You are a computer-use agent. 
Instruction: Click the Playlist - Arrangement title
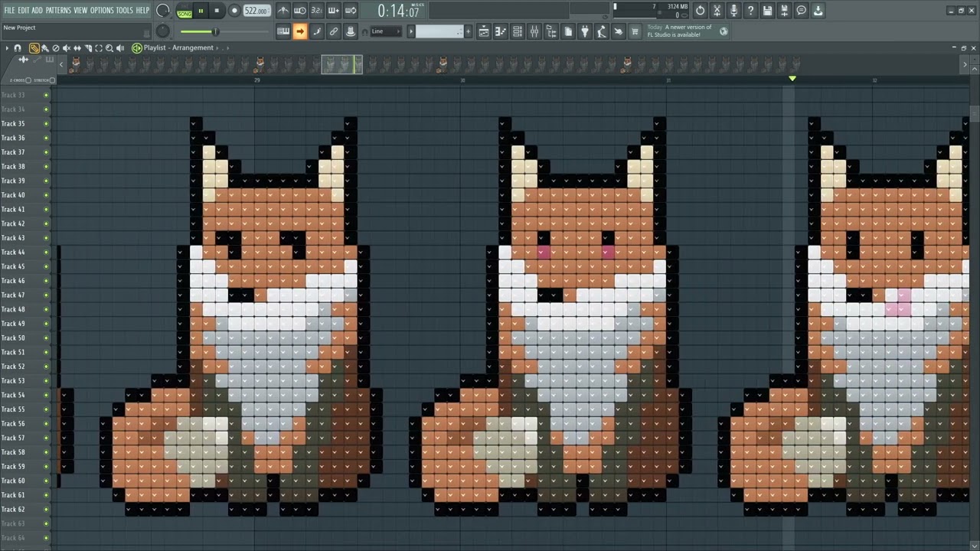tap(178, 47)
